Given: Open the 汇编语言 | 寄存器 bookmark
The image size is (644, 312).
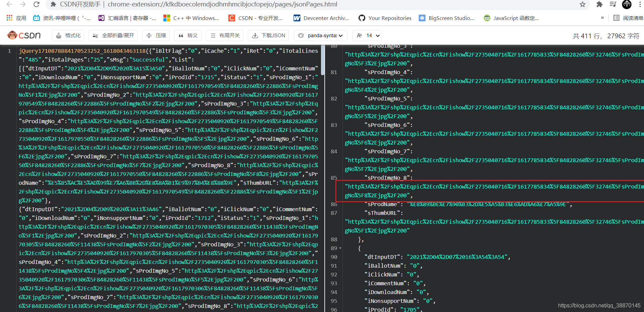Looking at the screenshot, I should pyautogui.click(x=127, y=18).
